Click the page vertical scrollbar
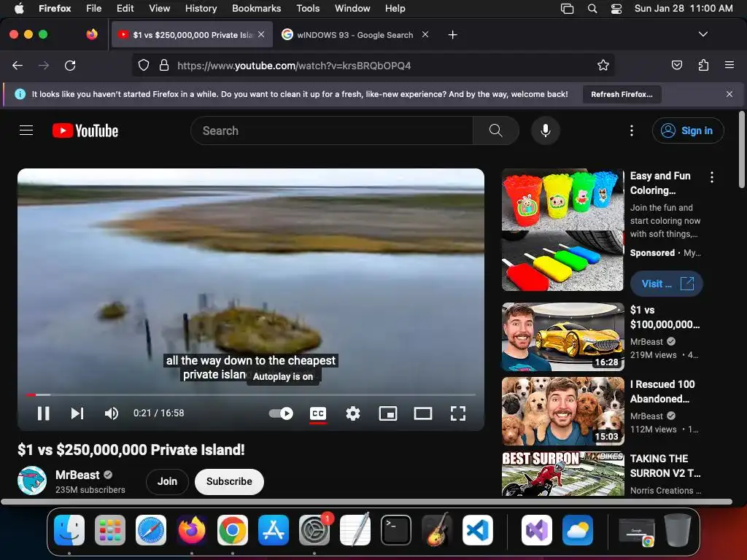 click(741, 149)
